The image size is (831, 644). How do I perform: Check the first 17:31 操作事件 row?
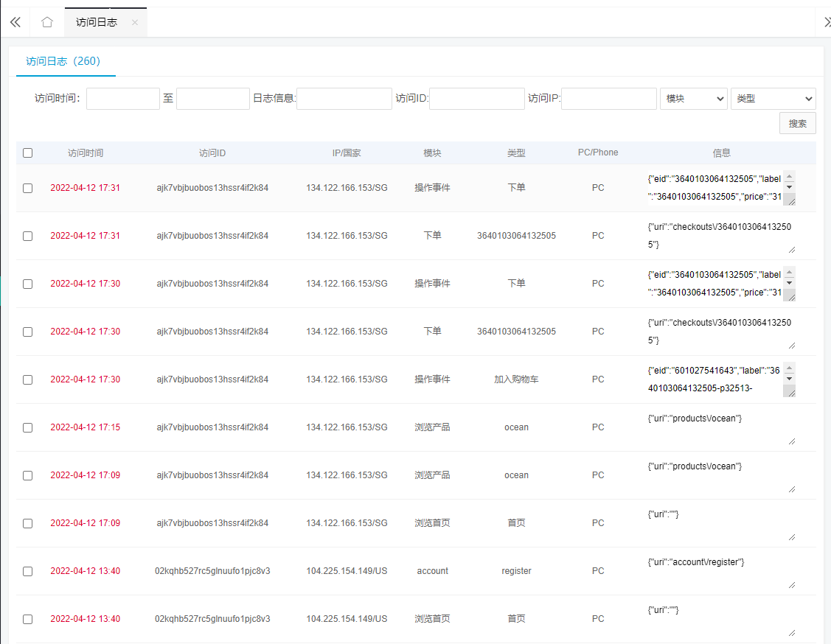pos(27,188)
